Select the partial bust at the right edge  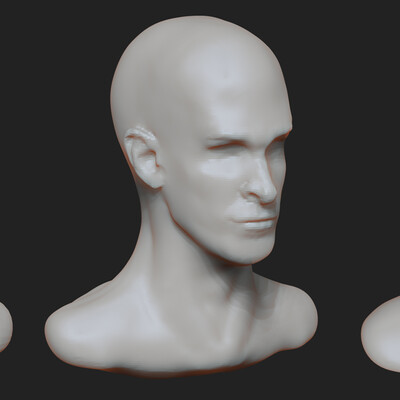tap(383, 333)
